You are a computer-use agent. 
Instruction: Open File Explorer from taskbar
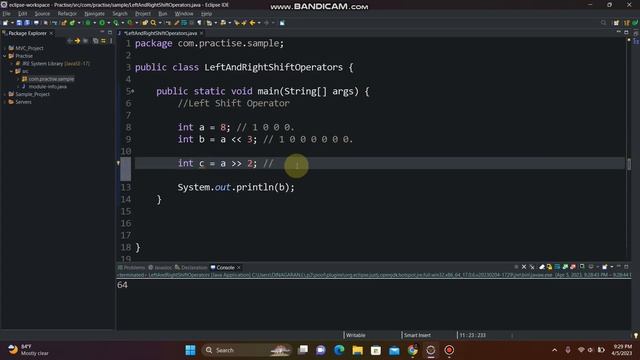(358, 350)
